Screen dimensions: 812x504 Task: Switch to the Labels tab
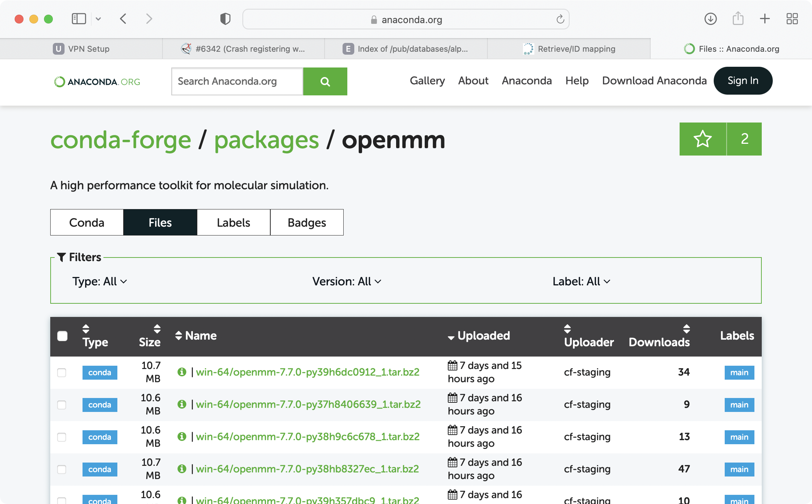tap(233, 223)
